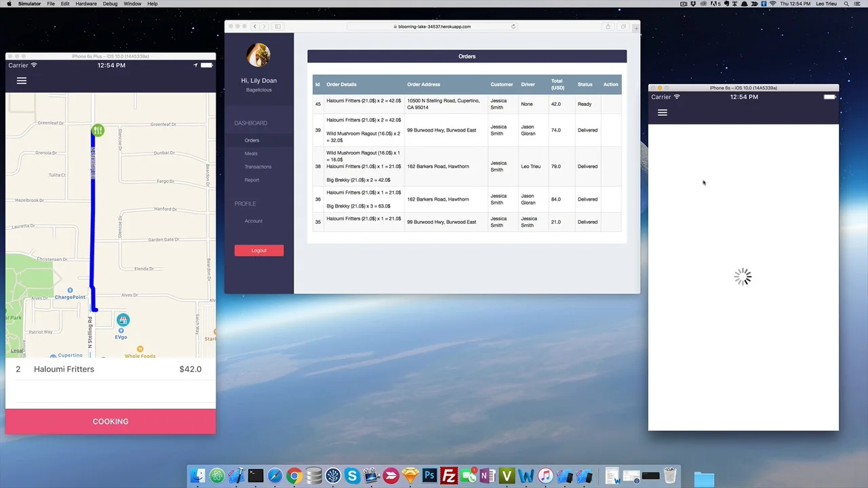Screen dimensions: 868x488
Task: Click Lily Doan's profile avatar
Action: [258, 56]
